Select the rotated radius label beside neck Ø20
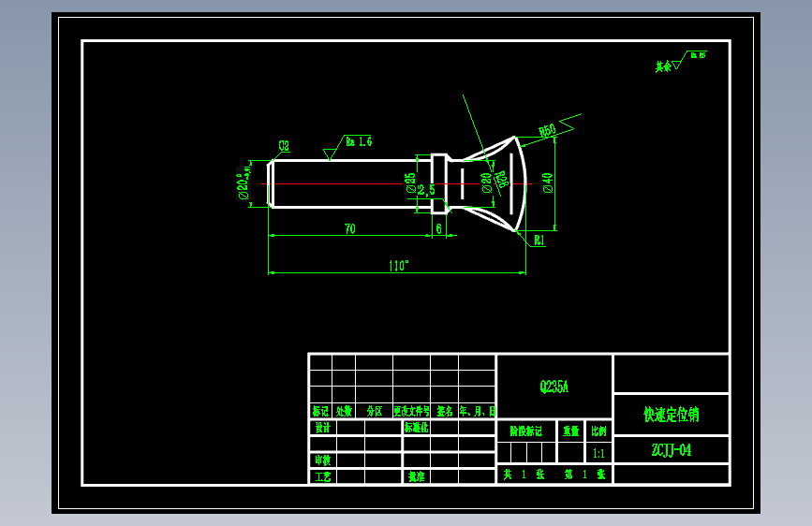The image size is (812, 526). pos(501,179)
